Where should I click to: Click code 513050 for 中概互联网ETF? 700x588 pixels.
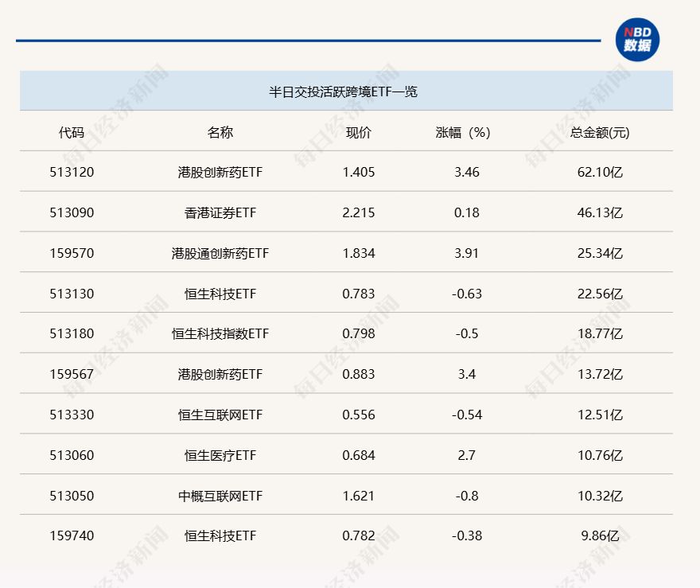click(x=70, y=495)
